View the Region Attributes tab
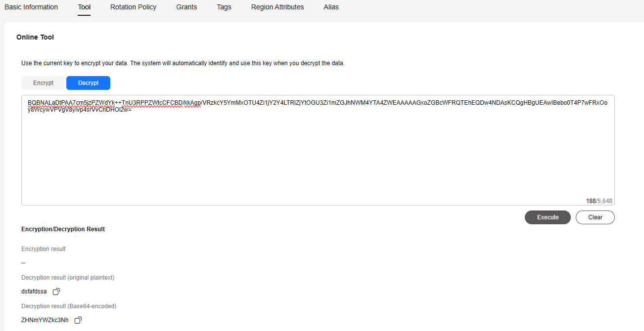Screen dimensions: 644x331 277,7
